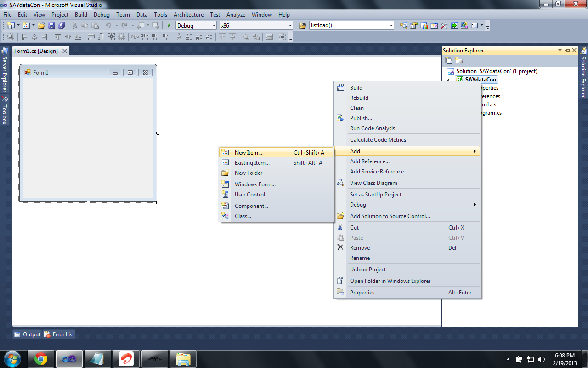Choose Class... in the Add submenu

click(x=276, y=216)
